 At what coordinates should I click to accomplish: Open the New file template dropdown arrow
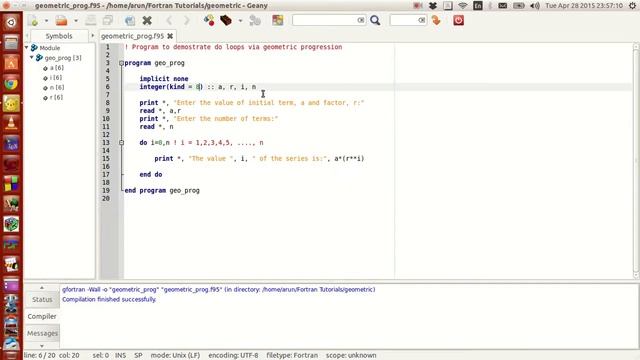coord(46,20)
